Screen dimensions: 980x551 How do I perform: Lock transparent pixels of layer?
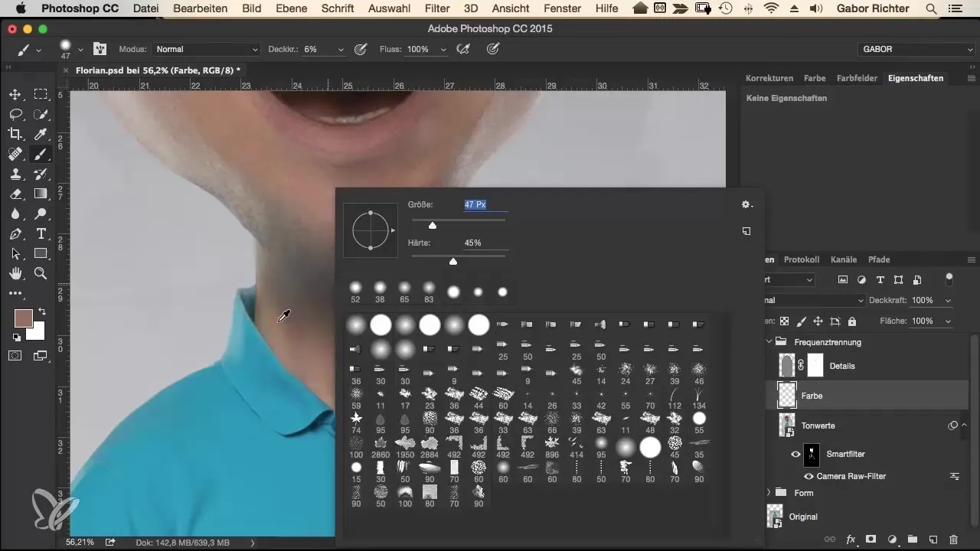(x=784, y=321)
